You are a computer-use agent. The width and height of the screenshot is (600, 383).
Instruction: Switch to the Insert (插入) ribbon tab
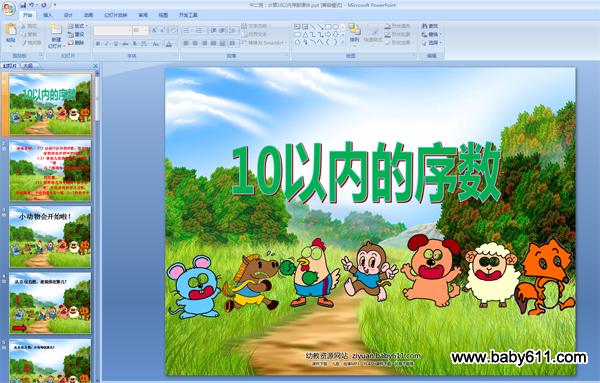[x=48, y=15]
